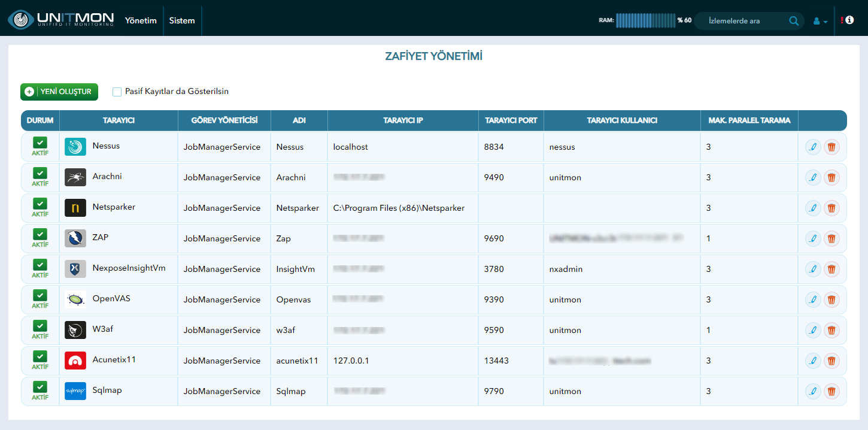
Task: Click the search magnifier icon
Action: click(x=794, y=21)
